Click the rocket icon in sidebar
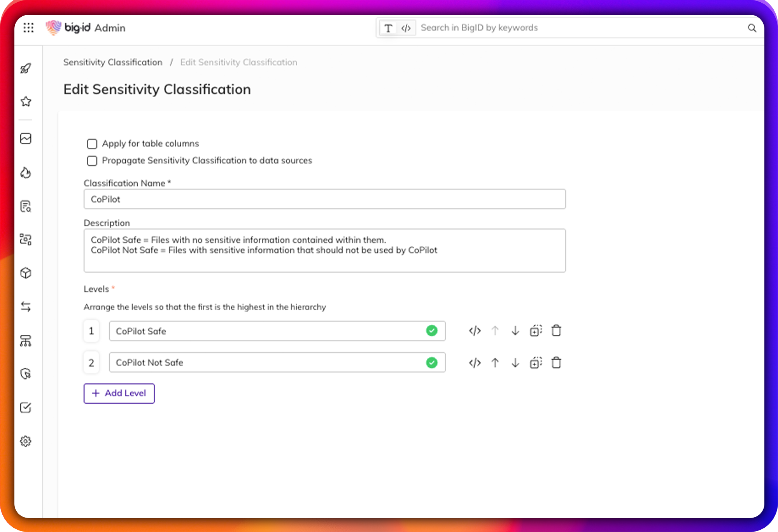The image size is (778, 532). click(x=26, y=68)
